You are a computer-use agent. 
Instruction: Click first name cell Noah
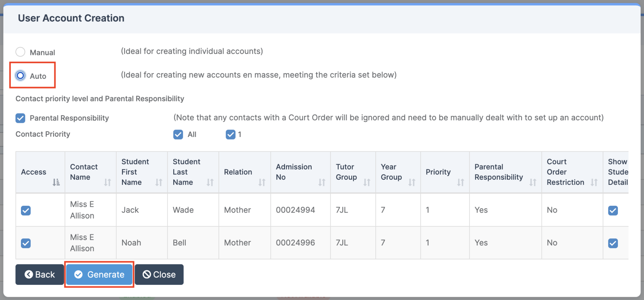pos(131,243)
